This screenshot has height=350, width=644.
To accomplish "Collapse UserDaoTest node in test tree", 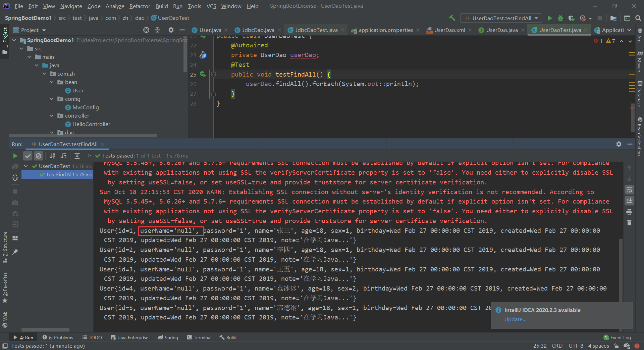I will [x=26, y=166].
